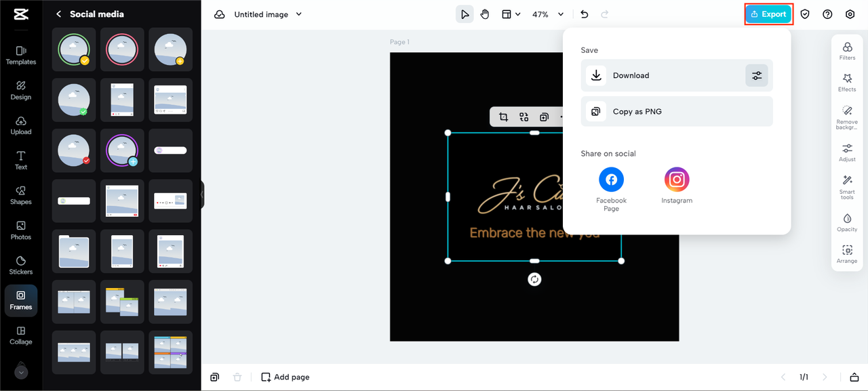Share to Facebook Page
The height and width of the screenshot is (391, 868).
(x=611, y=189)
